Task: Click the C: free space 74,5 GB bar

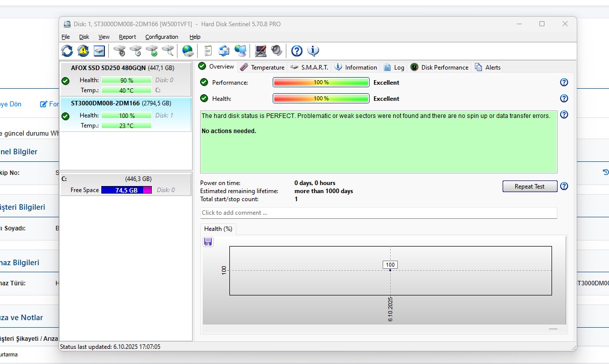Action: pos(127,190)
